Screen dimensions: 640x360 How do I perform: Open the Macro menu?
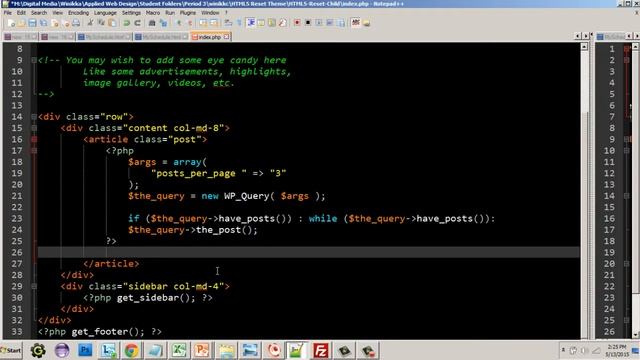[153, 13]
